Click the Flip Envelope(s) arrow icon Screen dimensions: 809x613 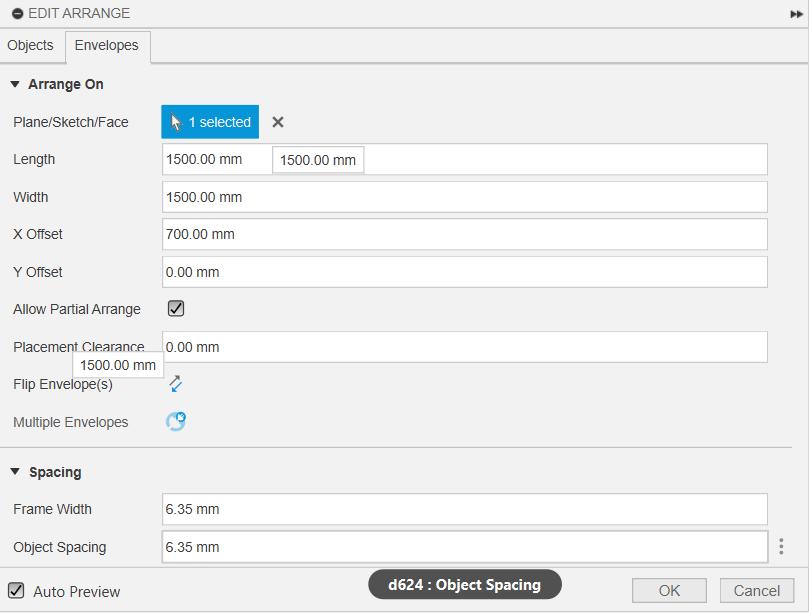tap(175, 384)
